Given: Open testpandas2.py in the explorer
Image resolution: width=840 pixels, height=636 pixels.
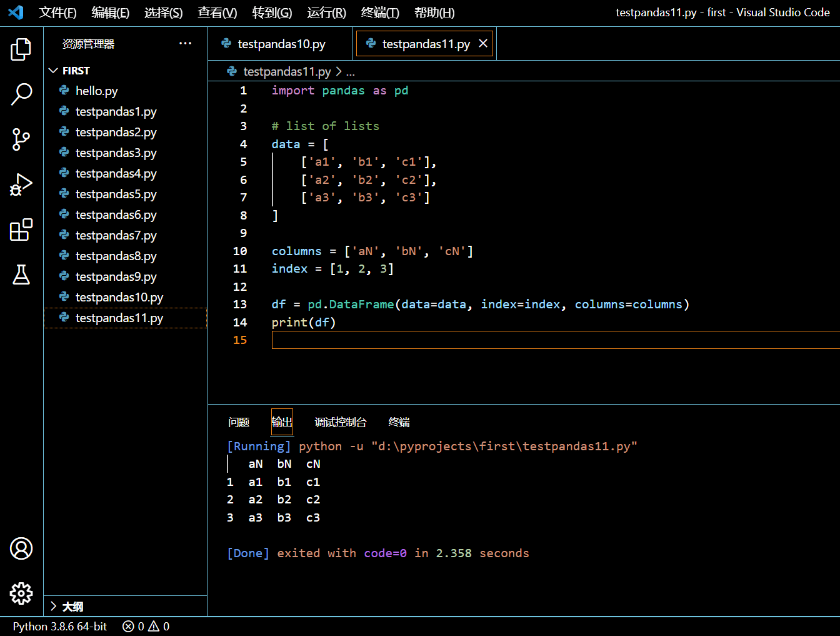Looking at the screenshot, I should [125, 132].
